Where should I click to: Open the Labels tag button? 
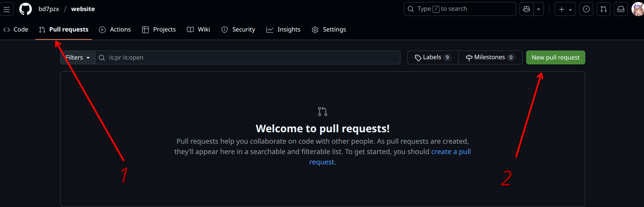433,57
